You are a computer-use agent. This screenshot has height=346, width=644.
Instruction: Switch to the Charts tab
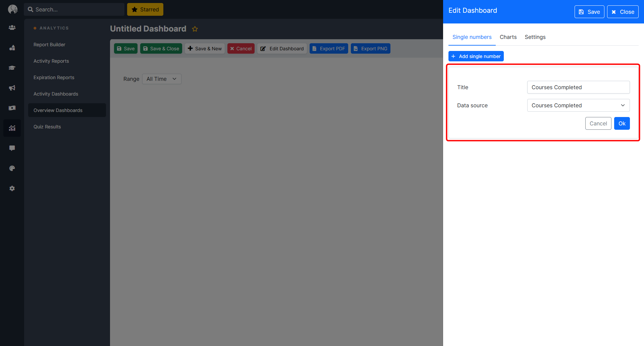(508, 37)
